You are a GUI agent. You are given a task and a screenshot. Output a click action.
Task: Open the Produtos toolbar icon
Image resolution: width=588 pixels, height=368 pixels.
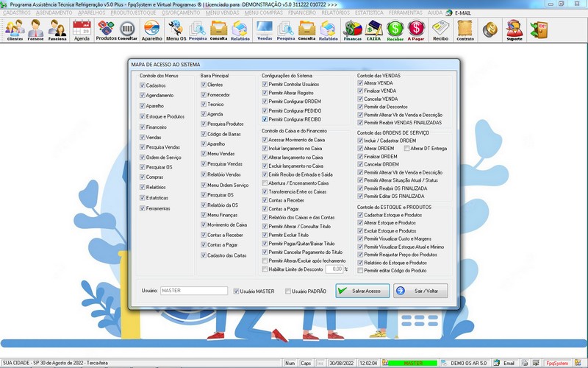106,30
